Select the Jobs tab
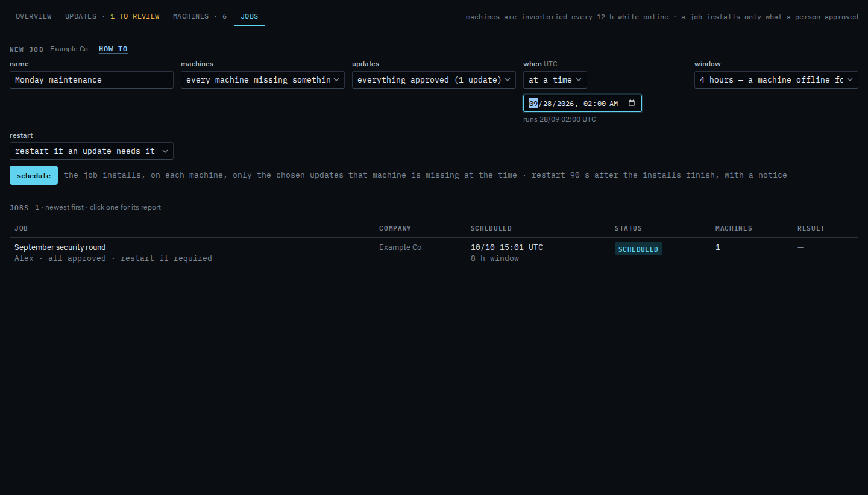Viewport: 868px width, 495px height. 249,16
